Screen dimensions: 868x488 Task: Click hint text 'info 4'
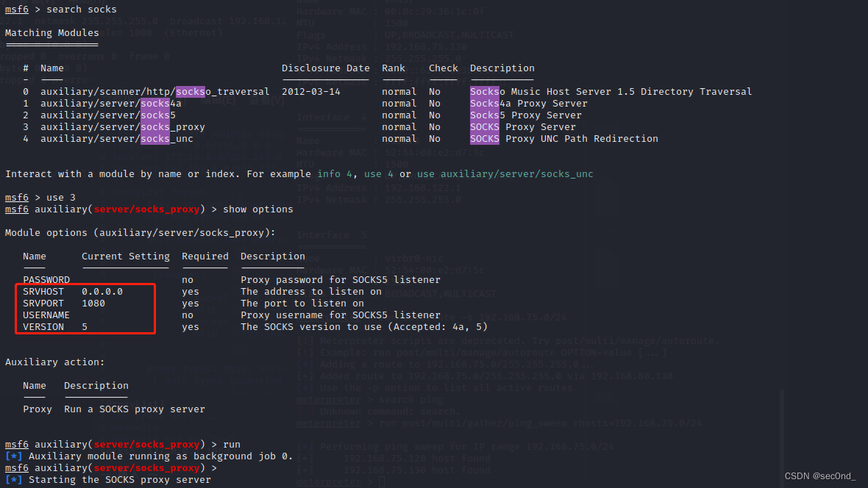(x=335, y=173)
